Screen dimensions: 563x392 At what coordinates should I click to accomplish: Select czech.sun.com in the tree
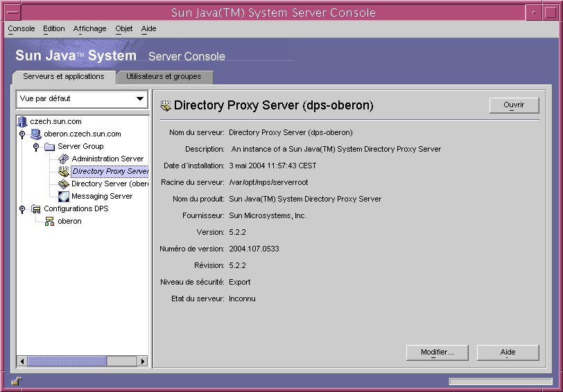(x=55, y=122)
